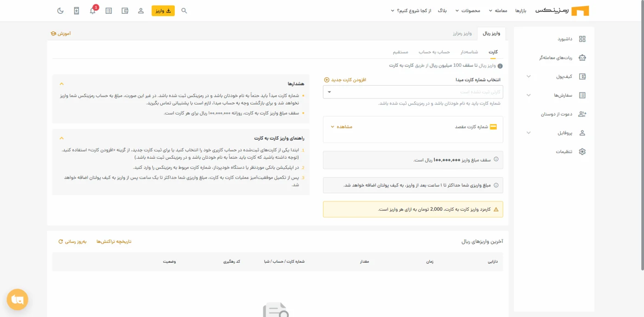The width and height of the screenshot is (644, 317).
Task: Click the yellow واریز deposit button
Action: pos(163,11)
